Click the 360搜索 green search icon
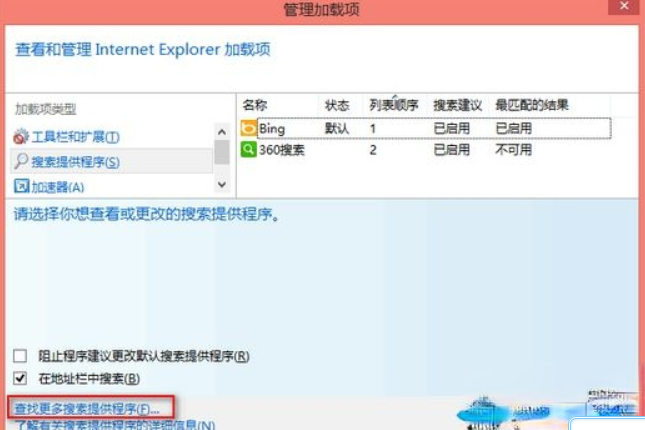 coord(248,149)
